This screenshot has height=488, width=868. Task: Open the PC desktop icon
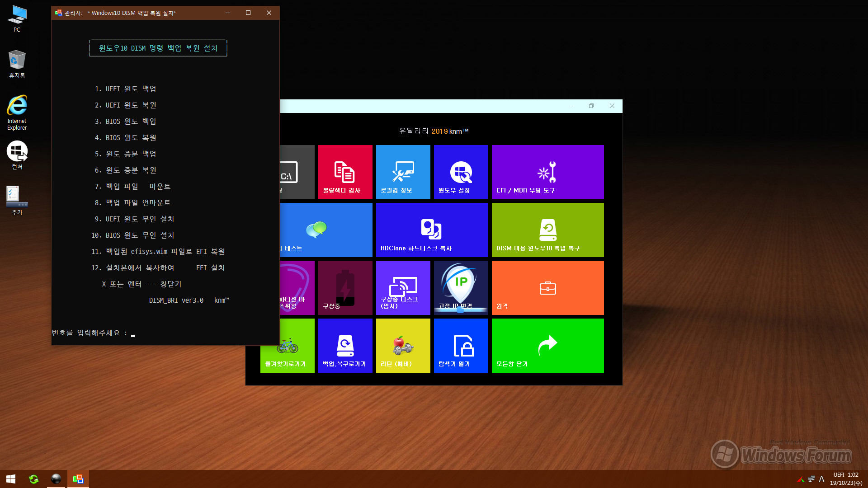[x=17, y=19]
